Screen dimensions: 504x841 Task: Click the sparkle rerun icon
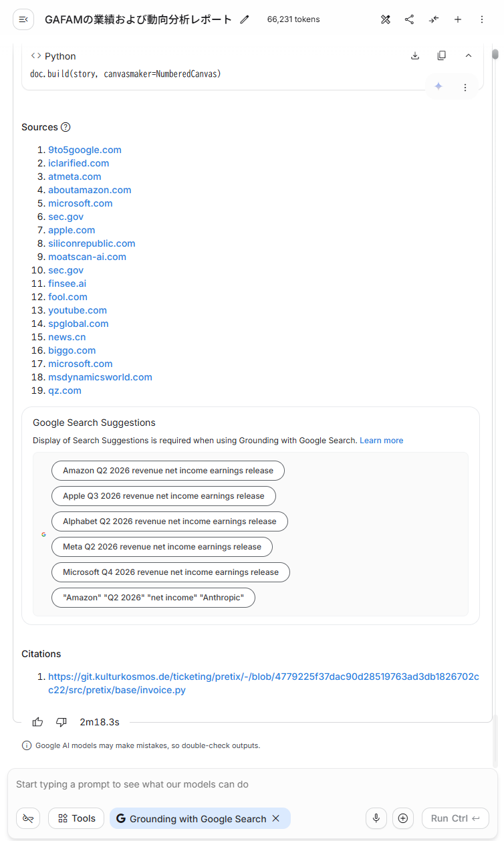coord(438,87)
